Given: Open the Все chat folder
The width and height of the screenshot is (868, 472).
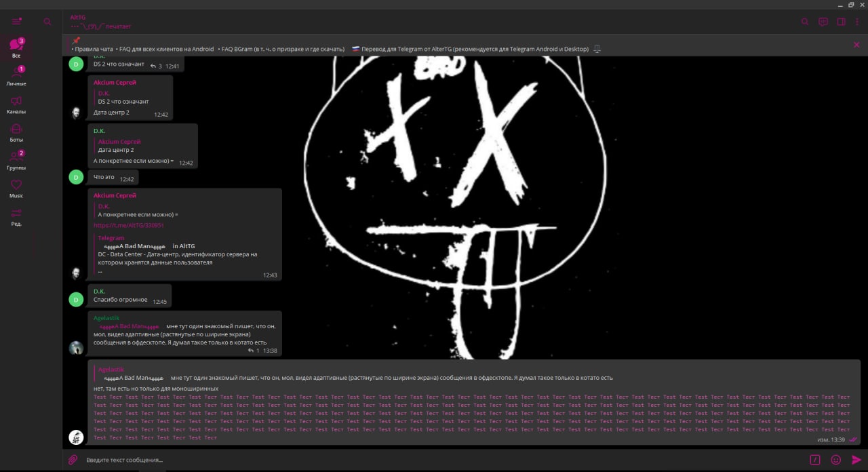Looking at the screenshot, I should pyautogui.click(x=16, y=48).
